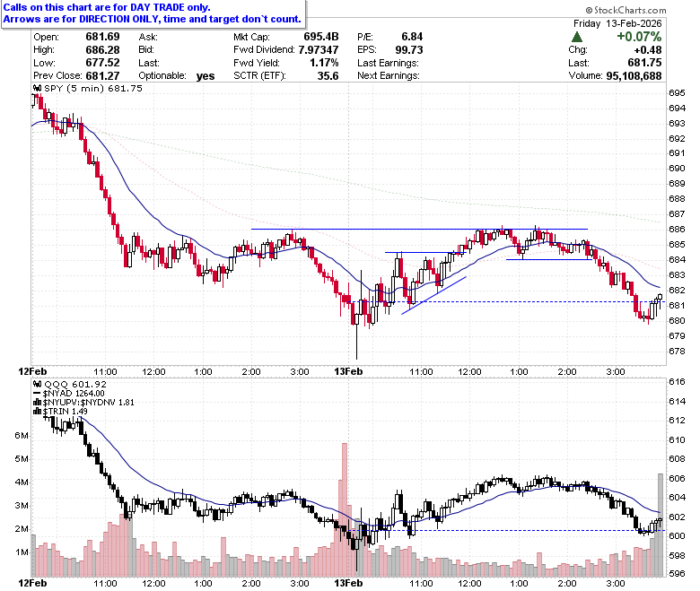700x591 pixels.
Task: Click the 12Feb marker on lower time axis
Action: [x=32, y=583]
